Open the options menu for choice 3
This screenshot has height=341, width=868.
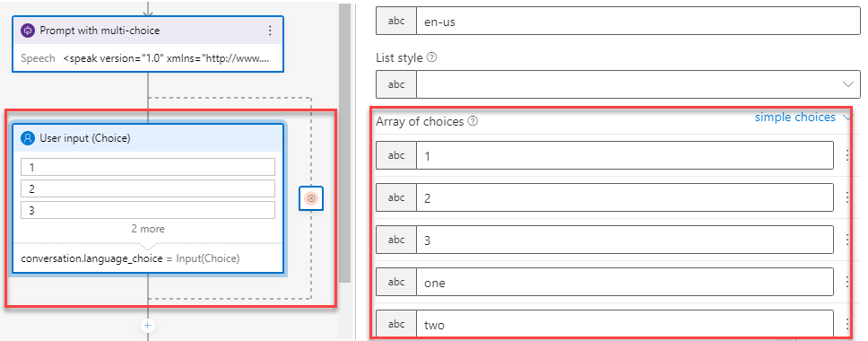[847, 240]
